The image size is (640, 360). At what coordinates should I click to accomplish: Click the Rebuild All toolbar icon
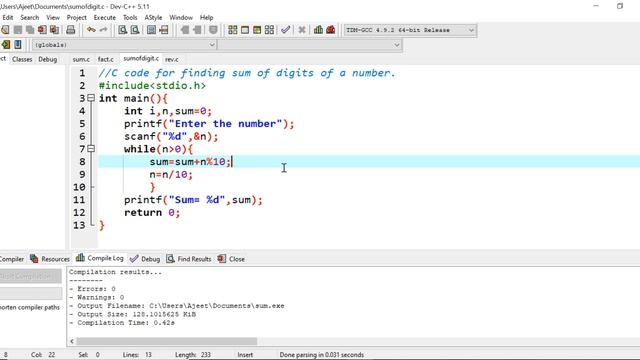(x=269, y=30)
